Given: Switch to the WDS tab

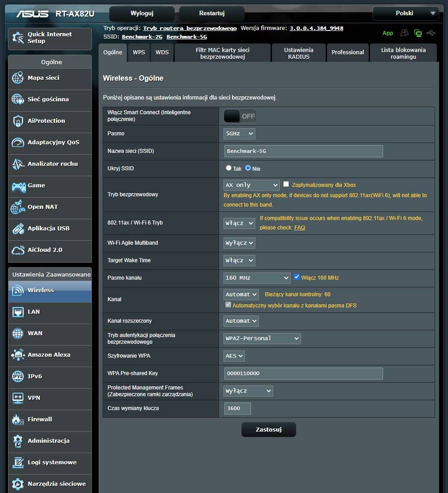Looking at the screenshot, I should [162, 52].
